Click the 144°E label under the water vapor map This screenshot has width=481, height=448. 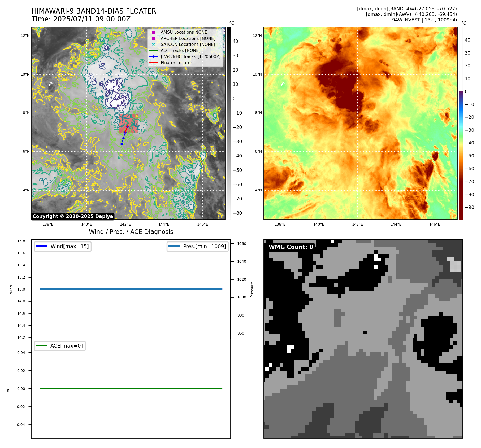click(396, 224)
